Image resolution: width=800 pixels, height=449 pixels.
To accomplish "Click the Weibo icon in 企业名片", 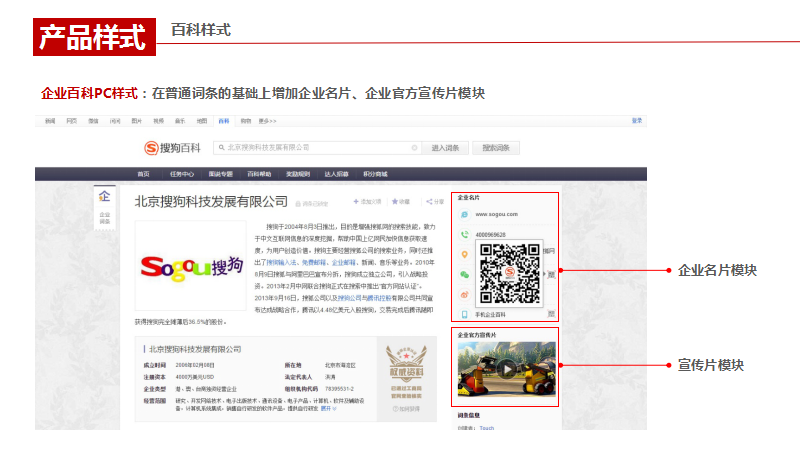I will click(464, 294).
